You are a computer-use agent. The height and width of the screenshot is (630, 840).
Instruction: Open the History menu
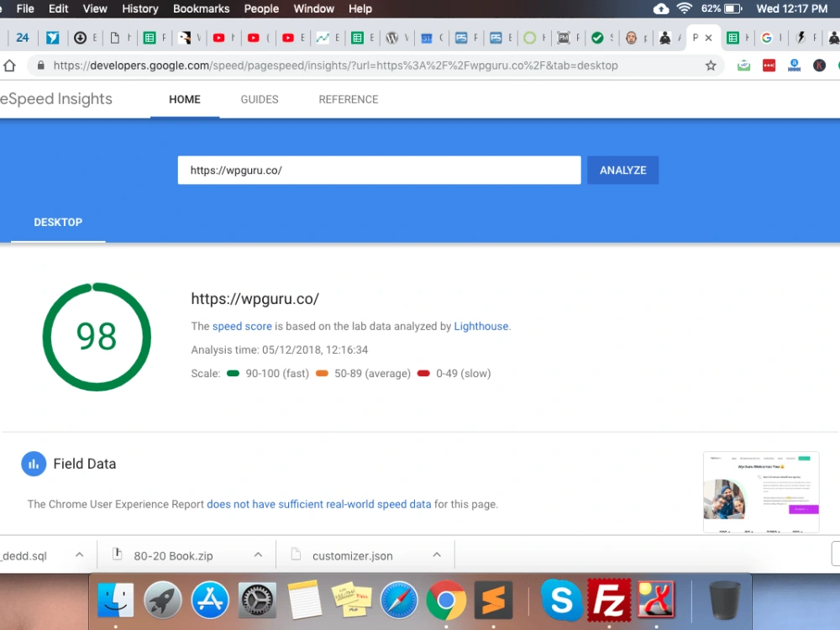coord(139,8)
